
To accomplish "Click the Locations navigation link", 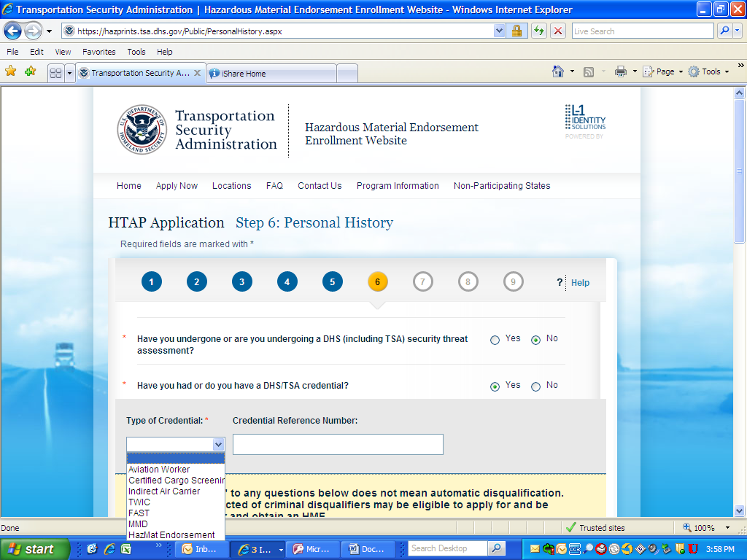I will tap(231, 186).
